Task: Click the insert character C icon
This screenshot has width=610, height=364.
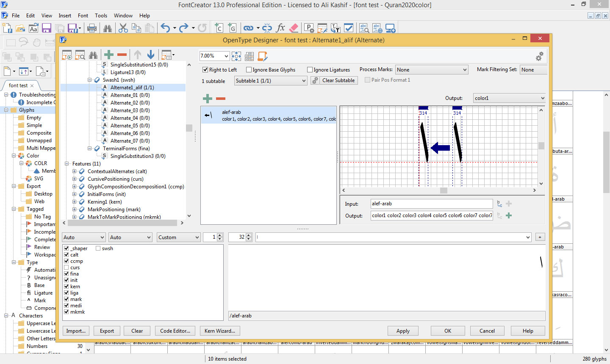Action: [x=219, y=28]
